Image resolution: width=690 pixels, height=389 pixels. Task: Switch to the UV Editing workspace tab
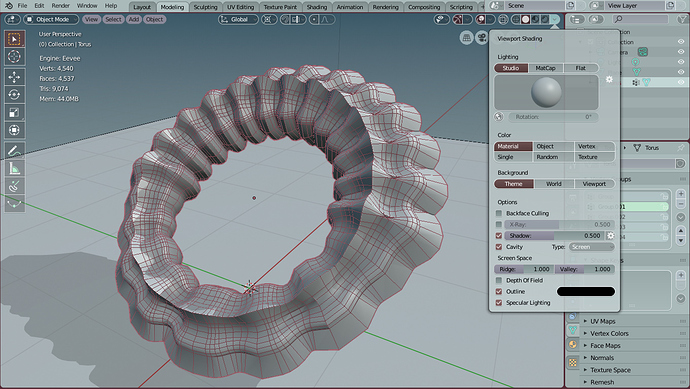click(x=240, y=7)
